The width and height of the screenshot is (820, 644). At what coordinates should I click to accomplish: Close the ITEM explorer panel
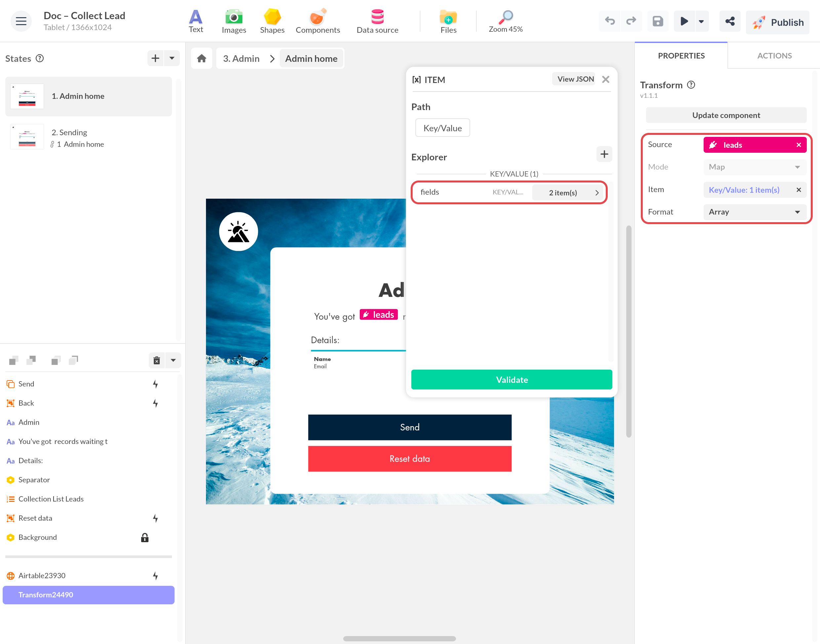tap(605, 80)
